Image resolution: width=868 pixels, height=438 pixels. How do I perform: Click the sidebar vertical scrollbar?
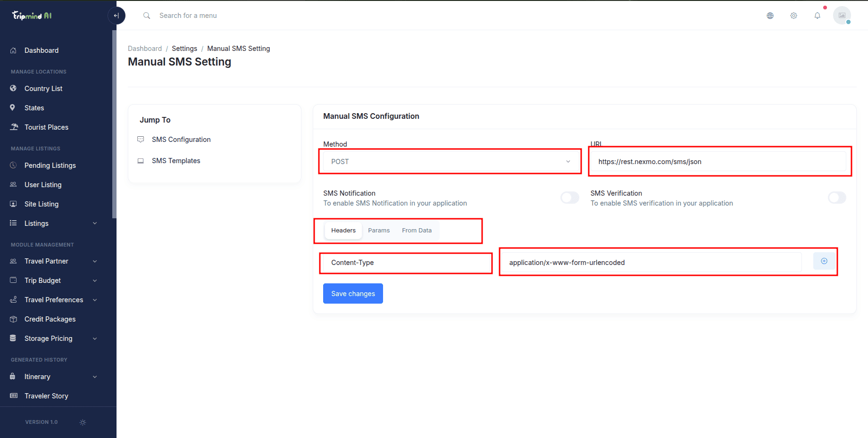pyautogui.click(x=114, y=124)
